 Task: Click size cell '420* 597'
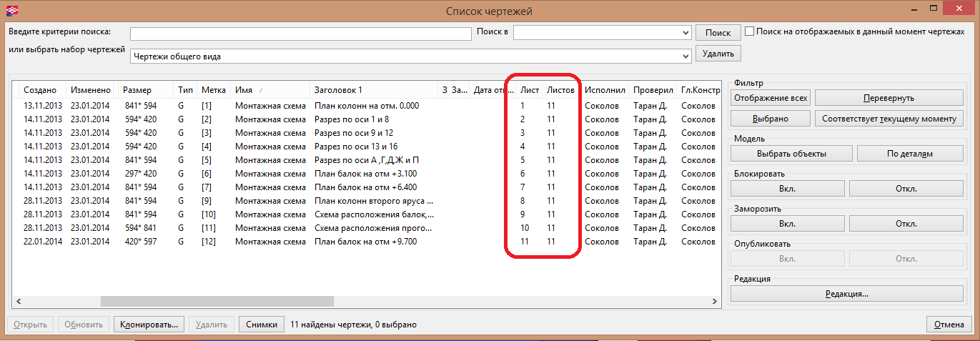(x=140, y=242)
